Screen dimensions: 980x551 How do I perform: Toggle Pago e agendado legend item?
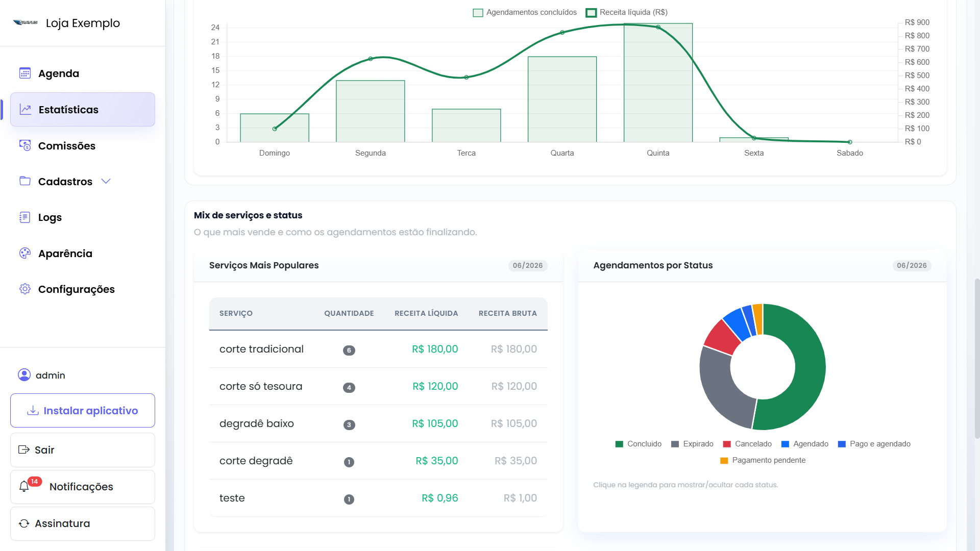click(874, 444)
